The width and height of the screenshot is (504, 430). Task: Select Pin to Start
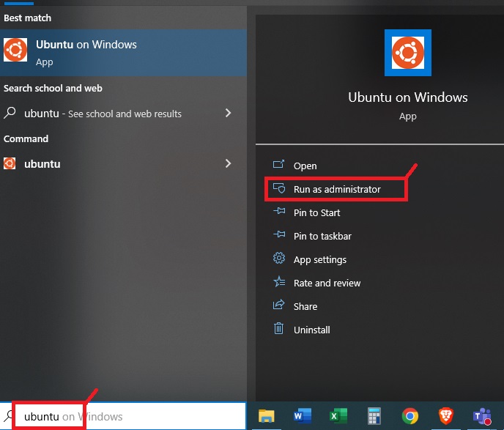(x=316, y=212)
